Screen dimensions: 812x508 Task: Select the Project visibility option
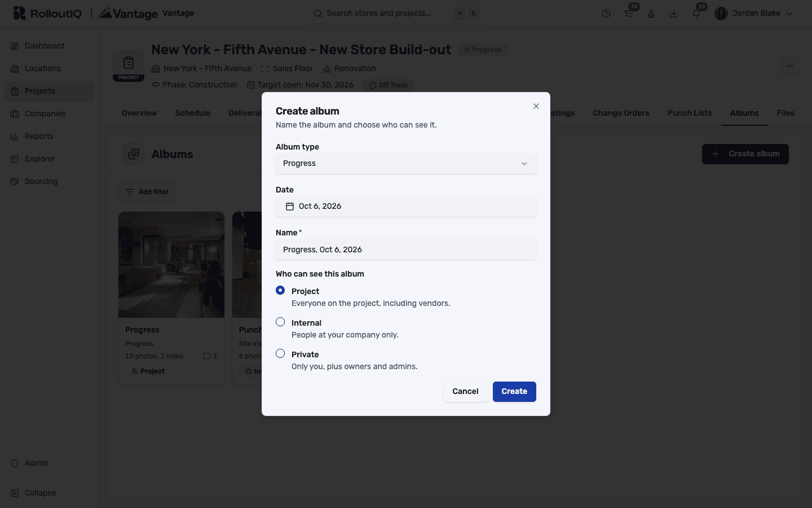(280, 290)
